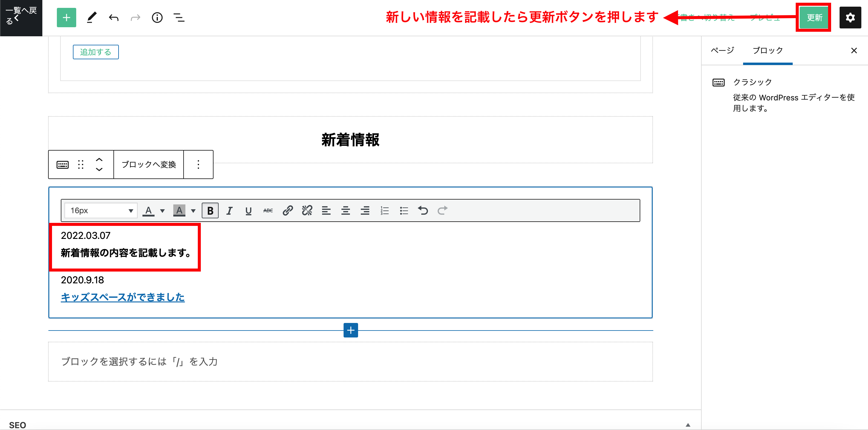Open settings with the gear icon

(x=850, y=18)
